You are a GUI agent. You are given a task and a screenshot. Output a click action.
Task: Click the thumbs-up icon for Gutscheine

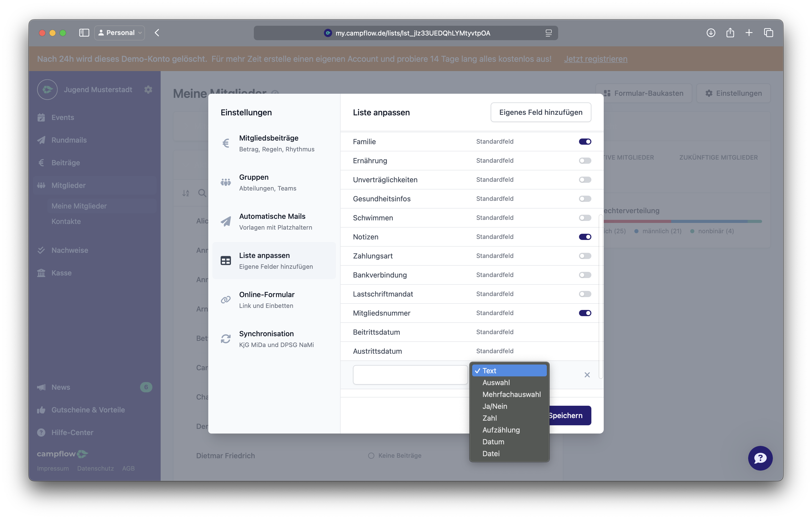coord(41,410)
